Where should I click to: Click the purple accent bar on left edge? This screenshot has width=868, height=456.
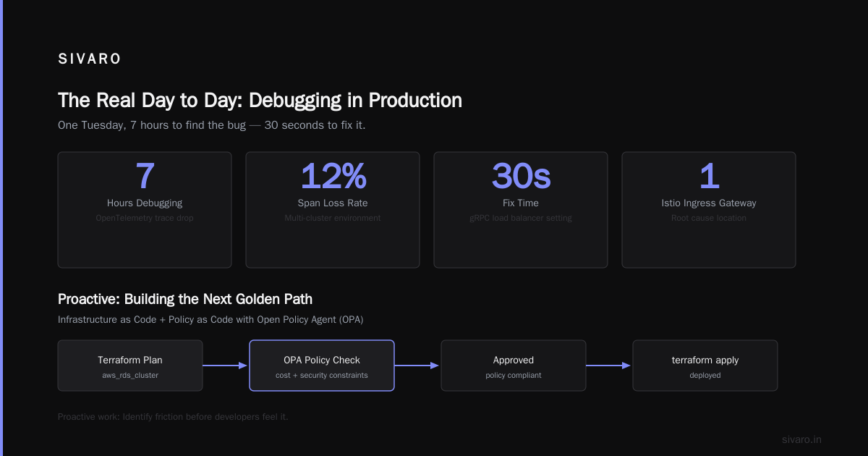[1, 228]
